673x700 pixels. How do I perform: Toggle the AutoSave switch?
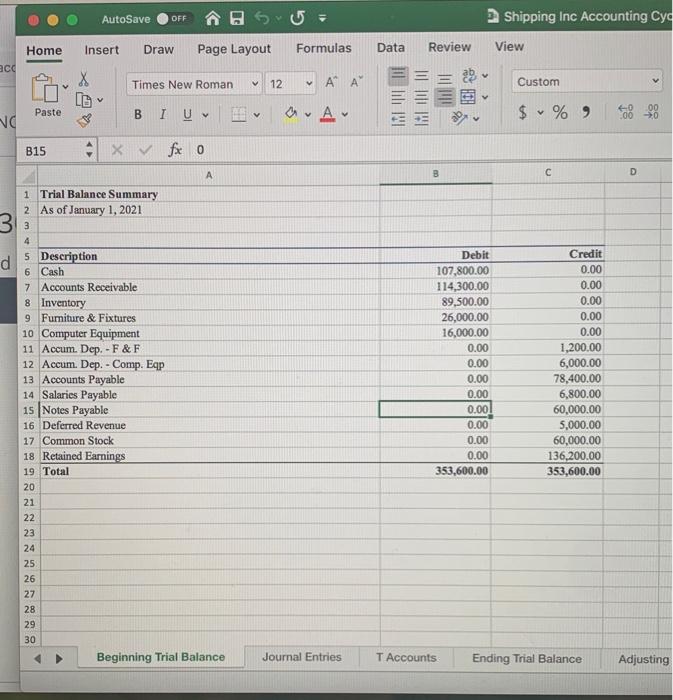(174, 19)
